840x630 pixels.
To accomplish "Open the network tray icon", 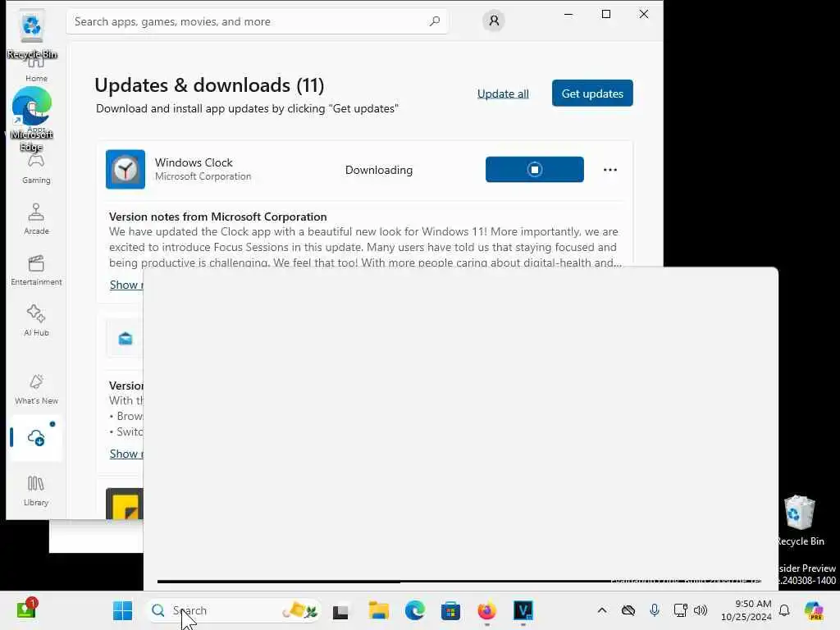I will pos(680,610).
